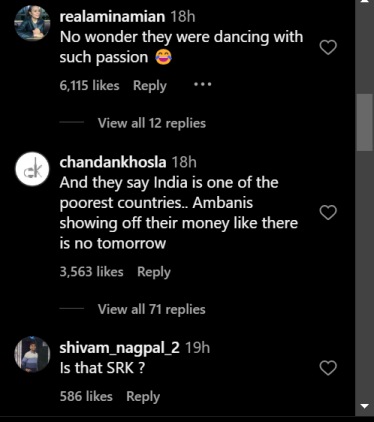This screenshot has width=374, height=422.
Task: Open shivam_nagpal_2 username link
Action: (x=119, y=348)
